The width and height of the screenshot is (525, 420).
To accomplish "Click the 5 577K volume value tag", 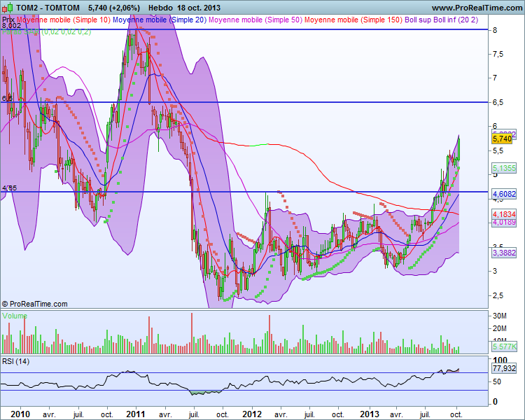I will click(504, 346).
